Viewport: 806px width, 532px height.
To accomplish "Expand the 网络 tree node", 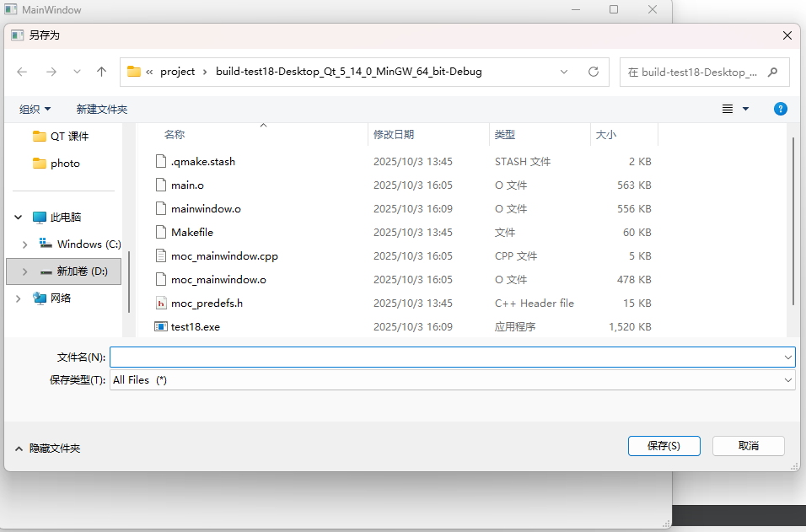I will point(18,298).
